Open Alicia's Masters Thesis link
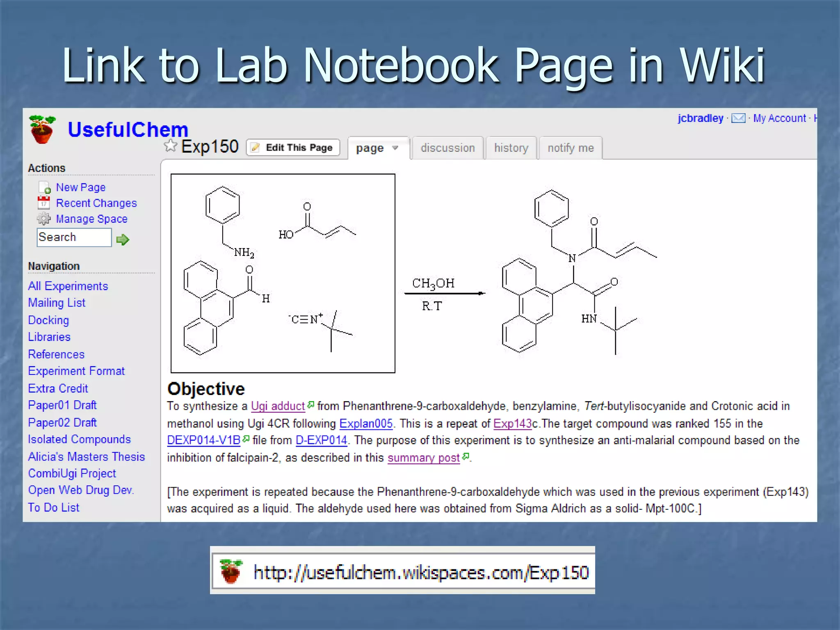The image size is (840, 630). [87, 457]
